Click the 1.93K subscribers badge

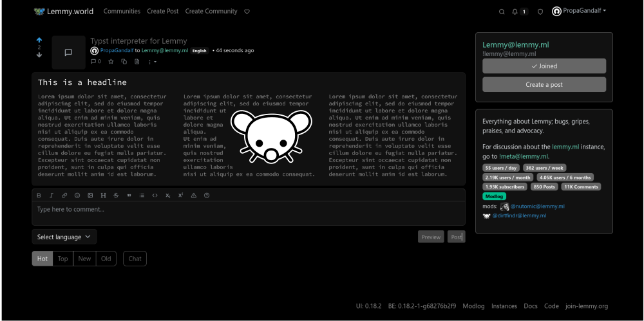[505, 187]
